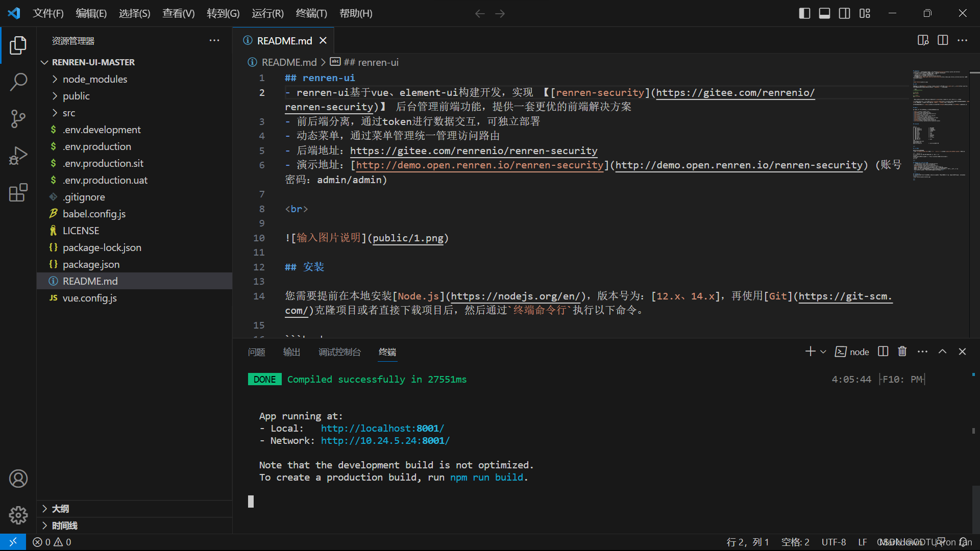The image size is (980, 551).
Task: Open the Extensions view
Action: (x=18, y=193)
